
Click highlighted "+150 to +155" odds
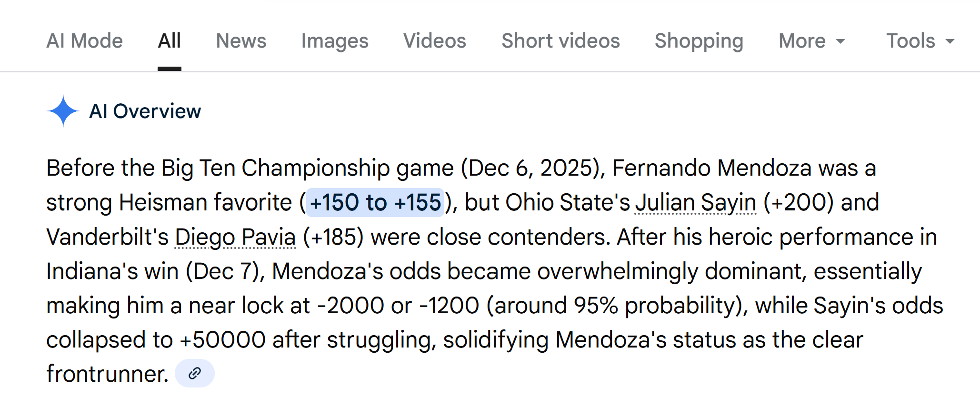375,203
